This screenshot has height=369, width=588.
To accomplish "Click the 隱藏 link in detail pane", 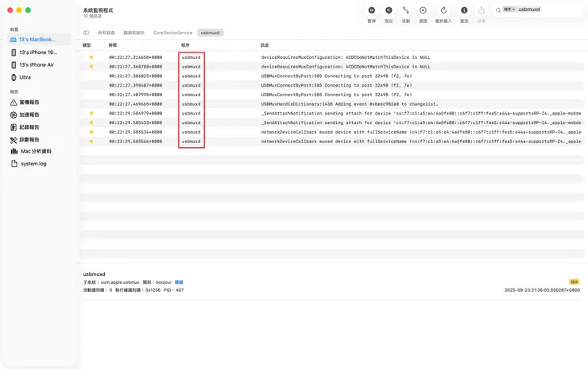I will 179,282.
